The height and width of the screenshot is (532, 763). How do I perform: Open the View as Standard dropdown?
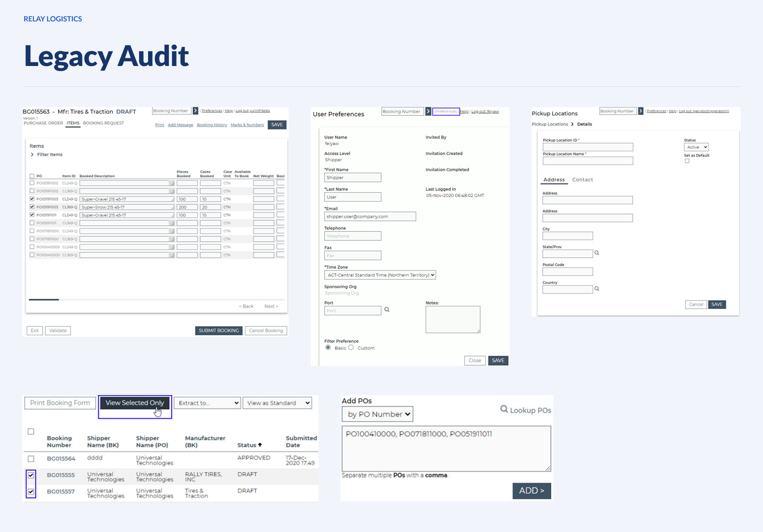pyautogui.click(x=277, y=403)
